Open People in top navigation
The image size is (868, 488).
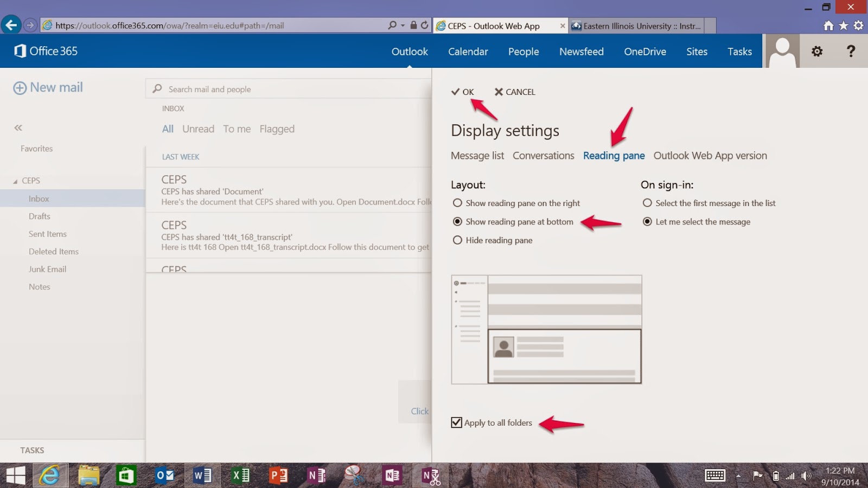524,52
